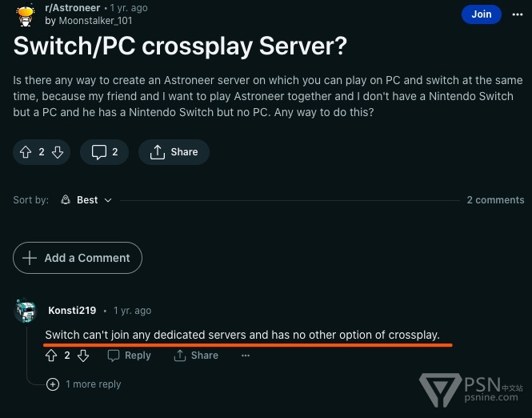Downvote the Switch/PC crossplay post
532x418 pixels.
click(x=58, y=152)
